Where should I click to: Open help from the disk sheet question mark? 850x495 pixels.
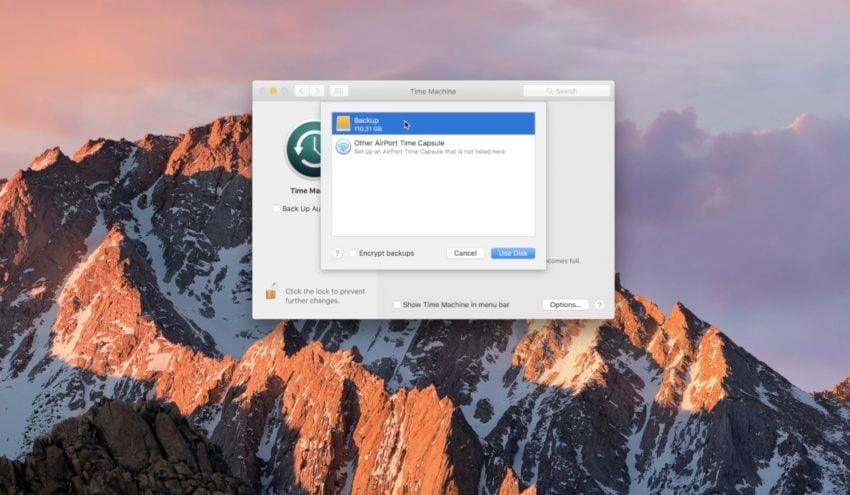pyautogui.click(x=337, y=253)
